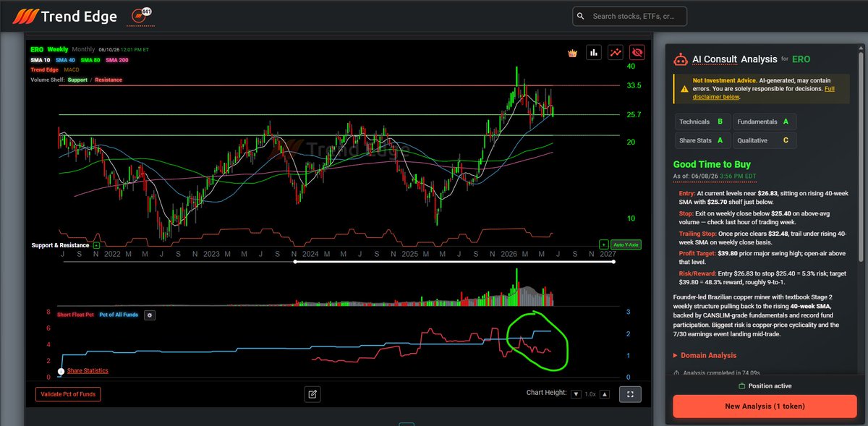868x426 pixels.
Task: Toggle the SMA 10 line
Action: pyautogui.click(x=41, y=59)
